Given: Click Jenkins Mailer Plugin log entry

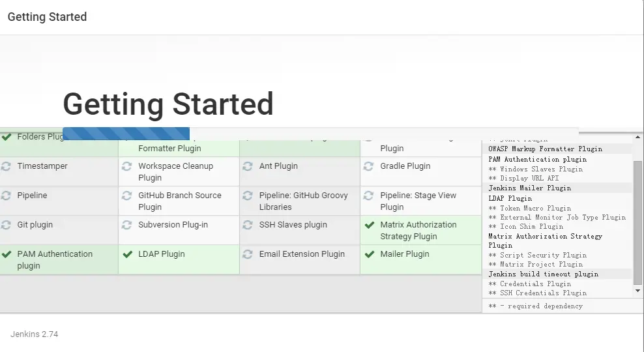Looking at the screenshot, I should tap(529, 188).
